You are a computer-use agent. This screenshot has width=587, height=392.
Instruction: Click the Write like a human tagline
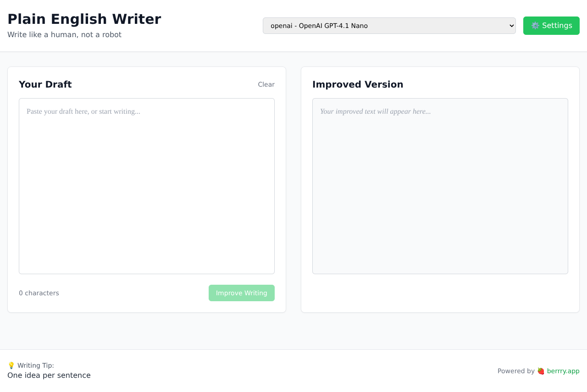(x=64, y=35)
